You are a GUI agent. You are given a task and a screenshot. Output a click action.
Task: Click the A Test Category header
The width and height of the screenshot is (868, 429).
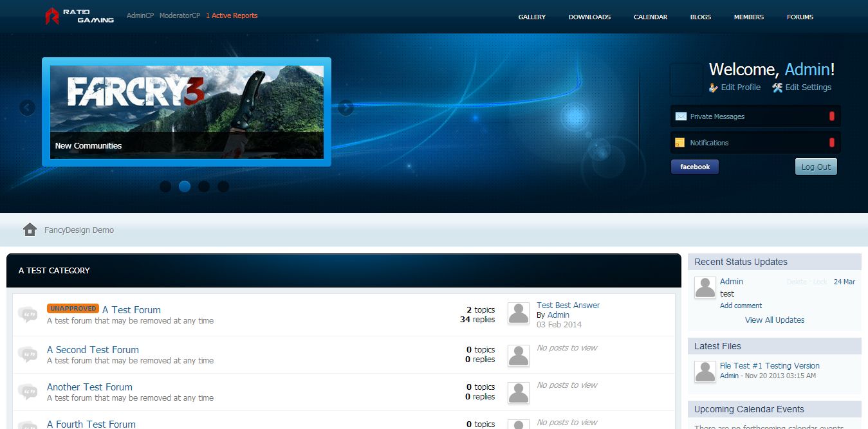344,270
